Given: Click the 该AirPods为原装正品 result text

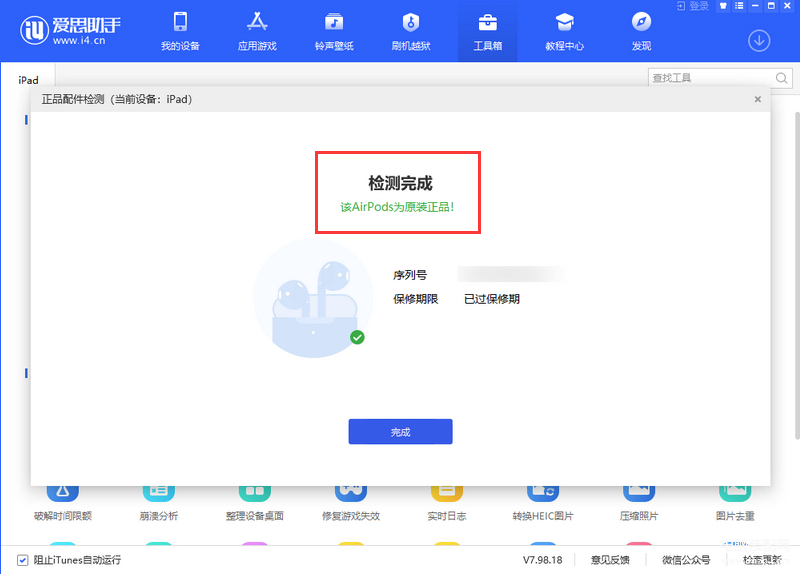Looking at the screenshot, I should point(397,207).
